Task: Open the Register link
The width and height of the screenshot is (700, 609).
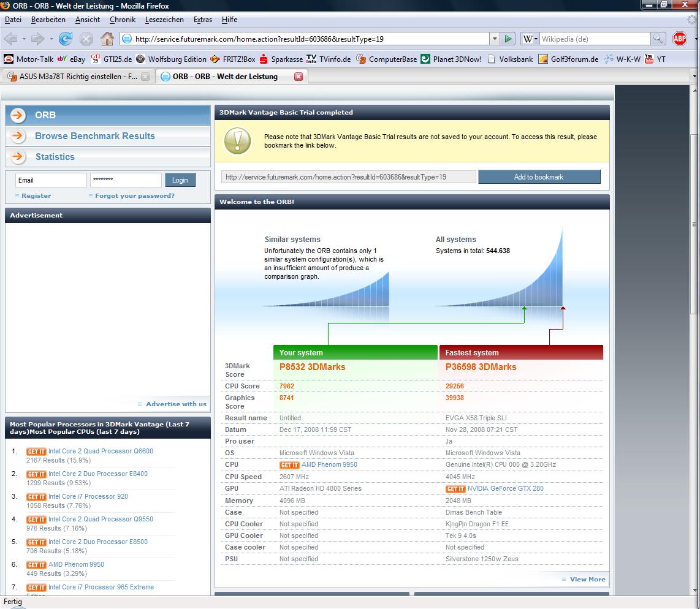Action: [x=36, y=195]
